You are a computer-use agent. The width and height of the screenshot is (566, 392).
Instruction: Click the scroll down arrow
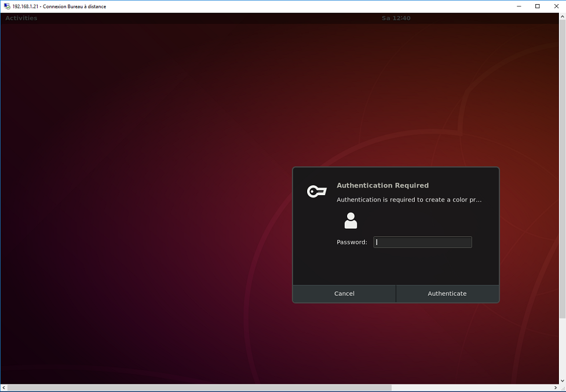(x=562, y=381)
